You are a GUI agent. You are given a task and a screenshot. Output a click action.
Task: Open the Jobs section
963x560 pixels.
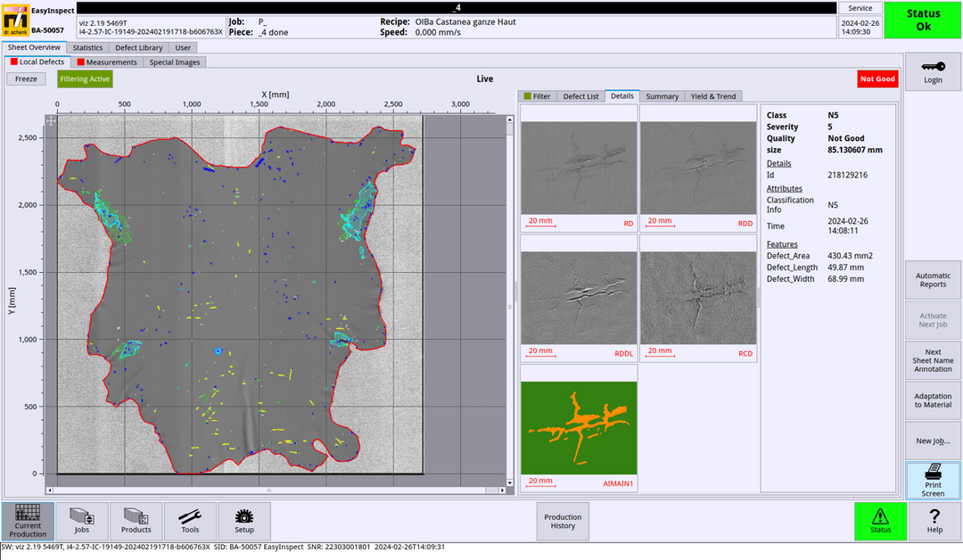click(82, 521)
